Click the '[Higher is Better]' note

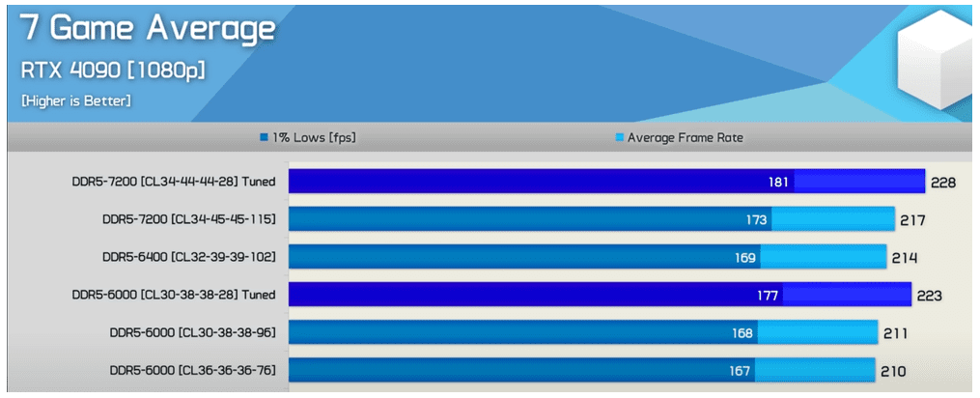(76, 100)
